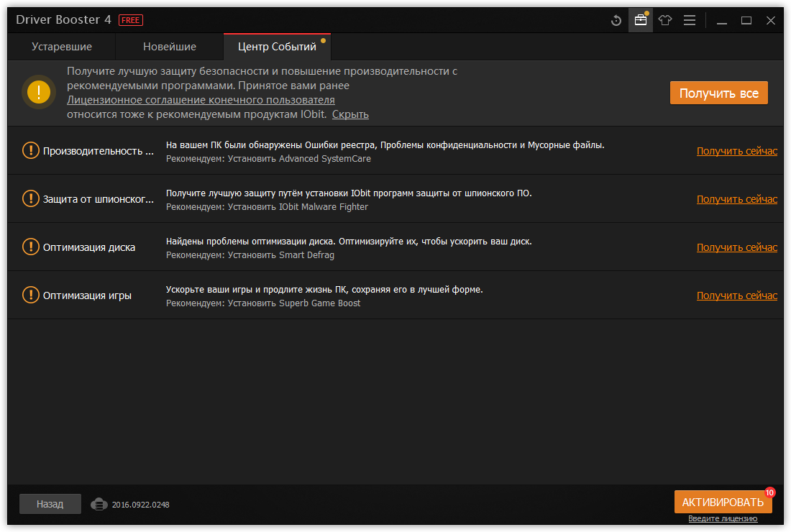Click the large yellow warning icon in banner
The image size is (791, 532).
(39, 92)
